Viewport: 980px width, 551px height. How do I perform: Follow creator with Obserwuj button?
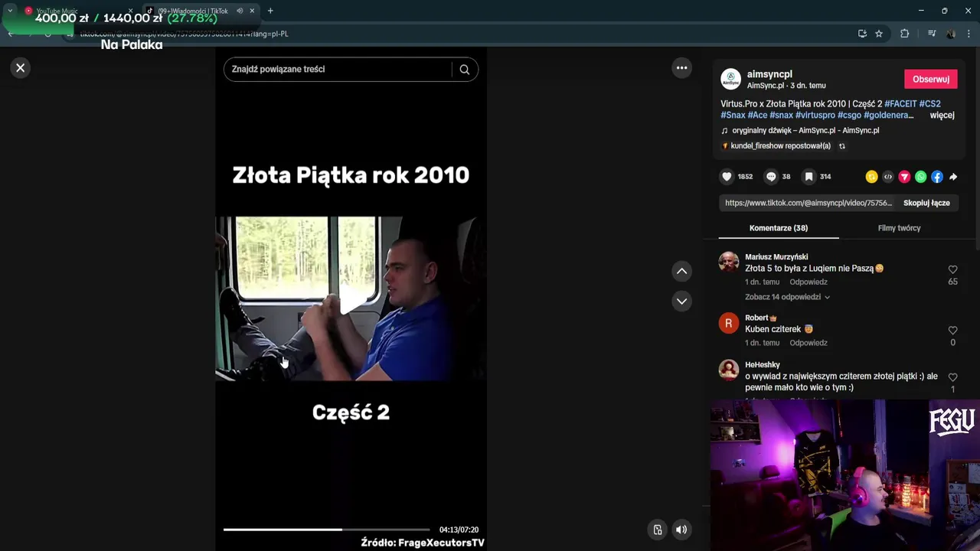coord(930,80)
